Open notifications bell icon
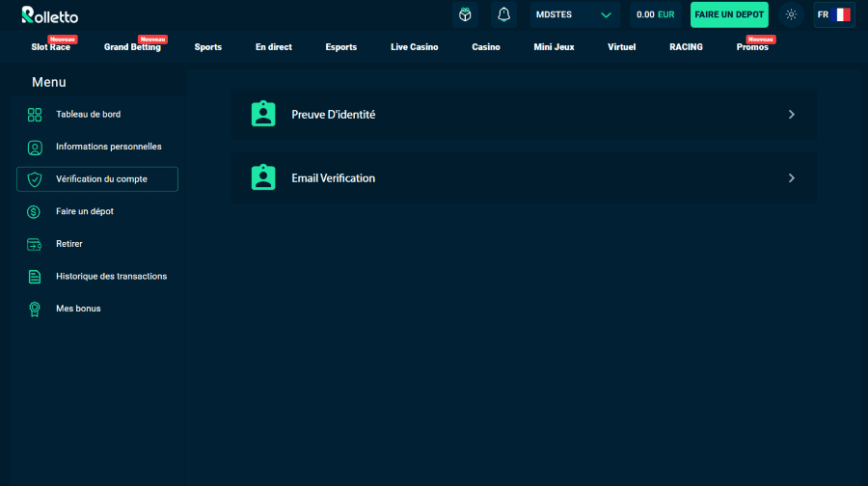Screen dimensions: 868x486 pyautogui.click(x=503, y=14)
